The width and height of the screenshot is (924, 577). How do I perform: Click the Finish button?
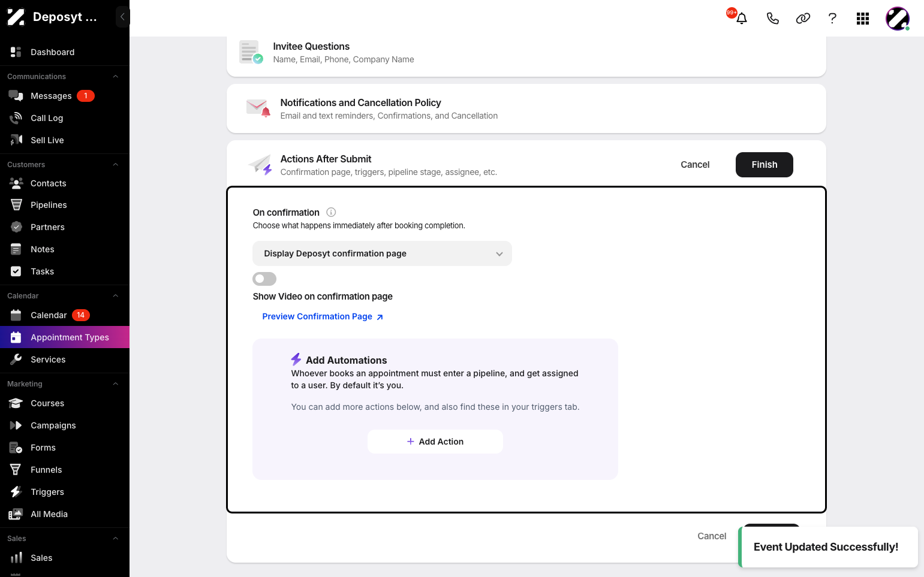click(x=765, y=165)
